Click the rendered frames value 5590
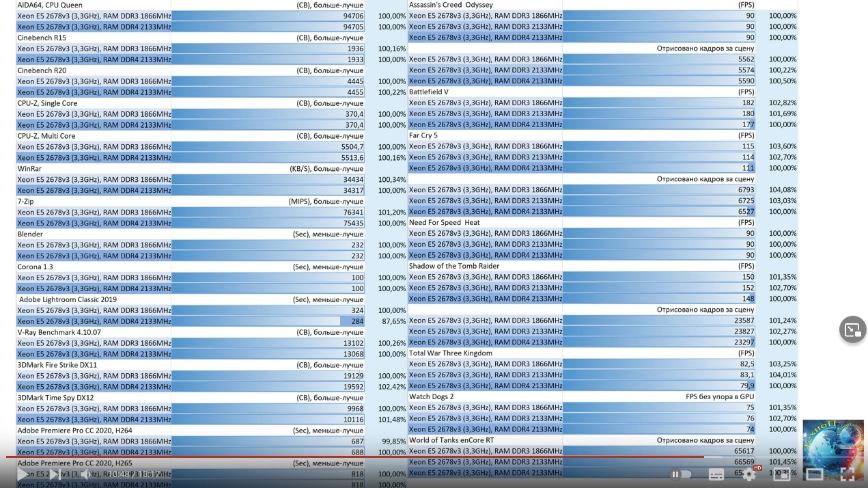 point(746,81)
